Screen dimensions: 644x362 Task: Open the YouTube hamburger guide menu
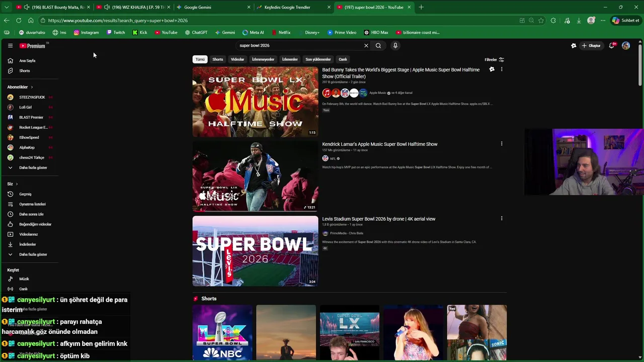tap(10, 46)
